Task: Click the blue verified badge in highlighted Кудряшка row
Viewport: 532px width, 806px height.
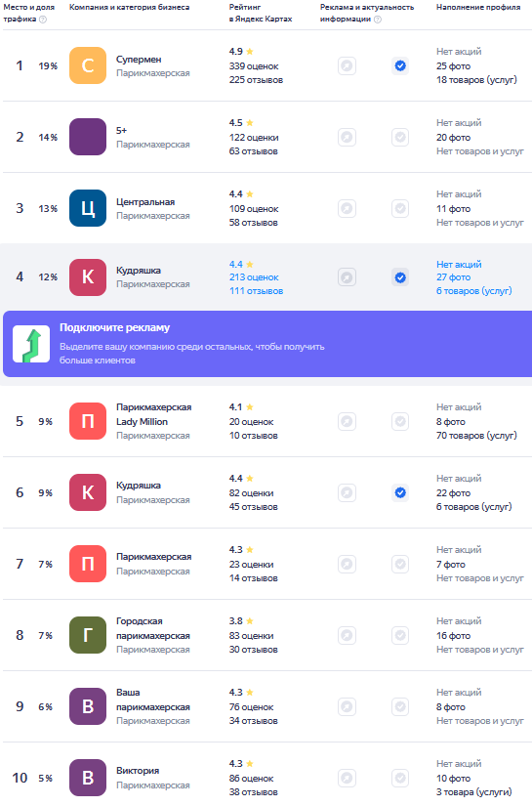Action: pos(400,277)
